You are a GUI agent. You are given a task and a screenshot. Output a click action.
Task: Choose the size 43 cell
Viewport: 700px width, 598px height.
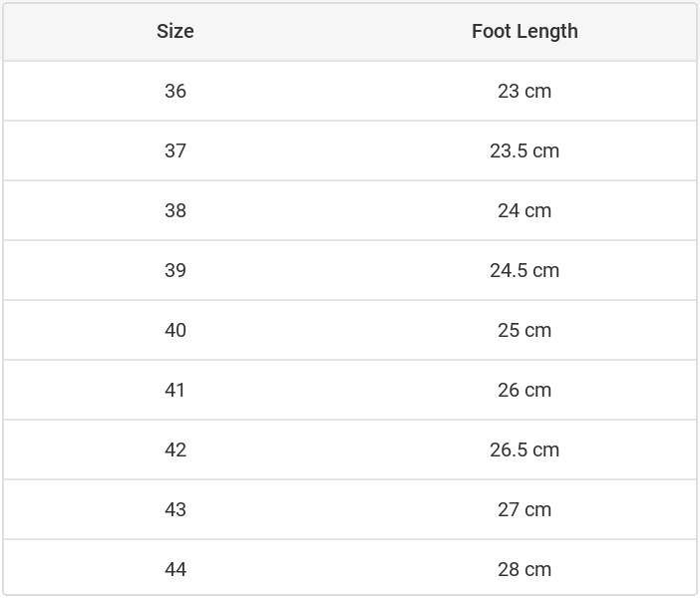175,509
